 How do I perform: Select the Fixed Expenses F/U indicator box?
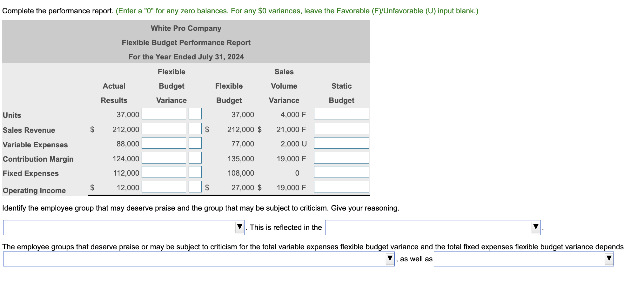pos(195,172)
